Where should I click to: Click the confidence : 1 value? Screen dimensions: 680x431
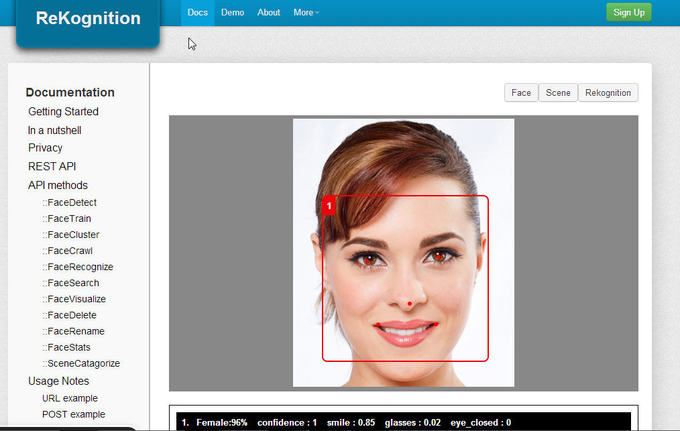[x=287, y=422]
